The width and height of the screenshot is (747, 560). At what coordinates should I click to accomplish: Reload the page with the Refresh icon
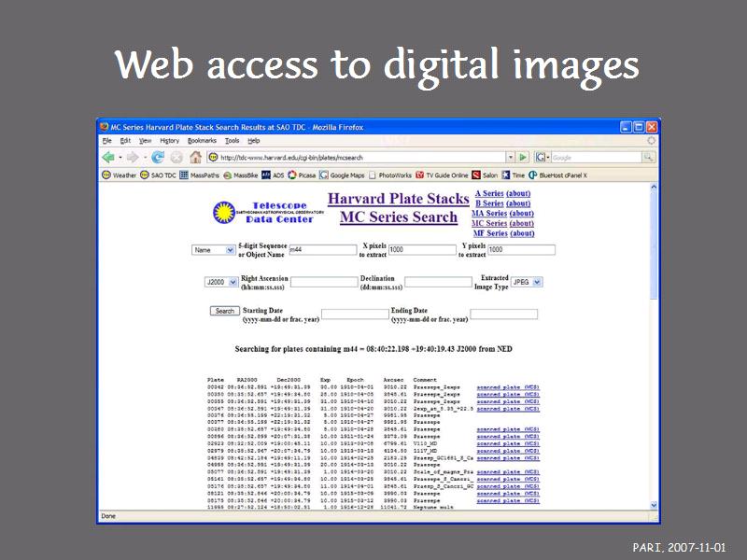click(x=158, y=157)
